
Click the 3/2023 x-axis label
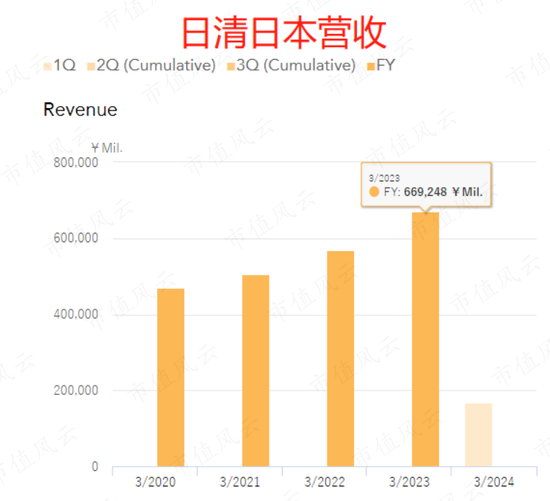tap(409, 482)
